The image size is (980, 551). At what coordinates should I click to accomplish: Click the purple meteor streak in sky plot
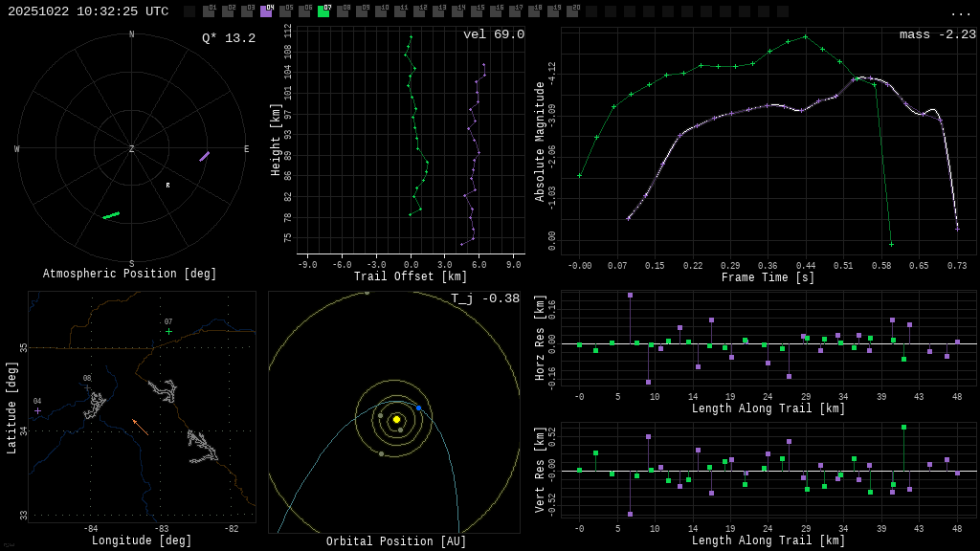204,156
